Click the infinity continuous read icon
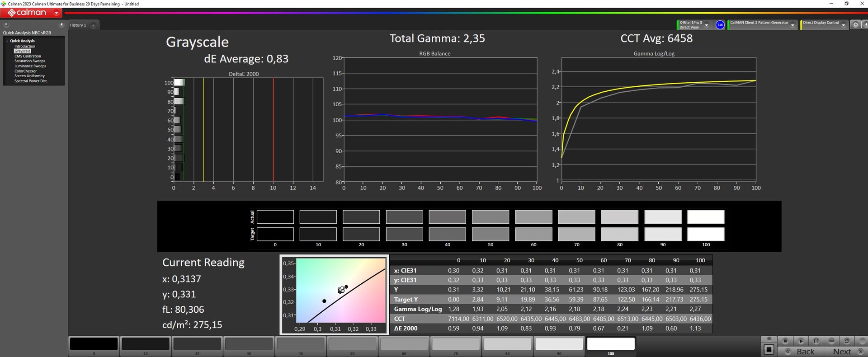868x357 pixels. (831, 341)
